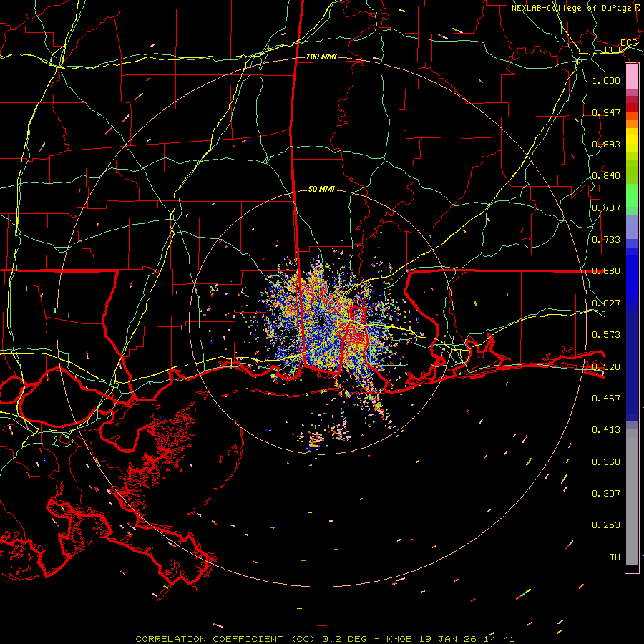Click the 0.253 scale value label
Screen dimensions: 644x644
point(606,525)
